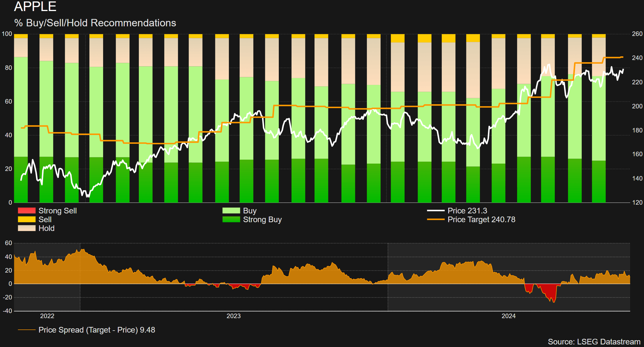Click the '240' right price axis label
Viewport: 644px width, 347px height.
637,58
